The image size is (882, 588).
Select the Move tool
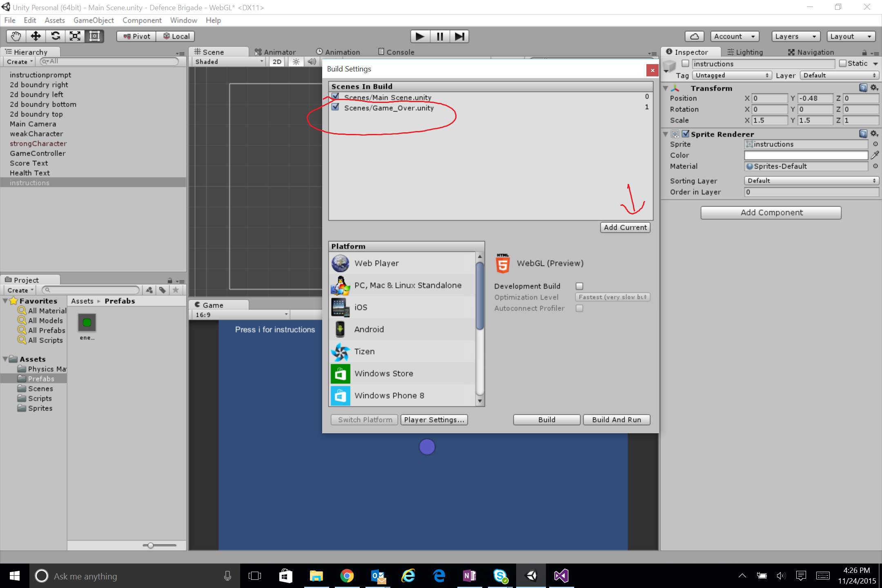pos(36,36)
